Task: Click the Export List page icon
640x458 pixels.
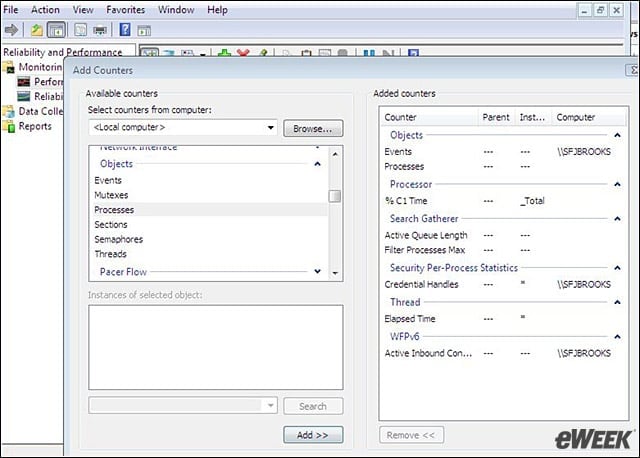Action: [80, 30]
